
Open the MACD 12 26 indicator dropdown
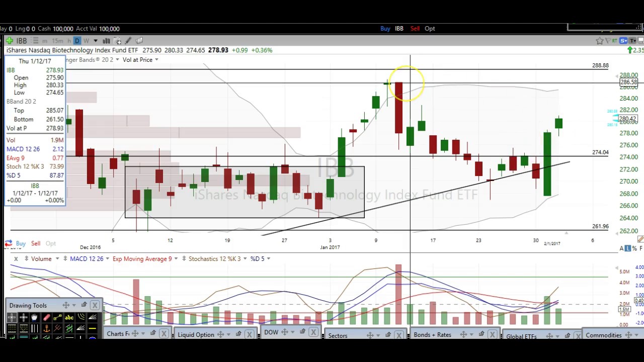tap(107, 259)
